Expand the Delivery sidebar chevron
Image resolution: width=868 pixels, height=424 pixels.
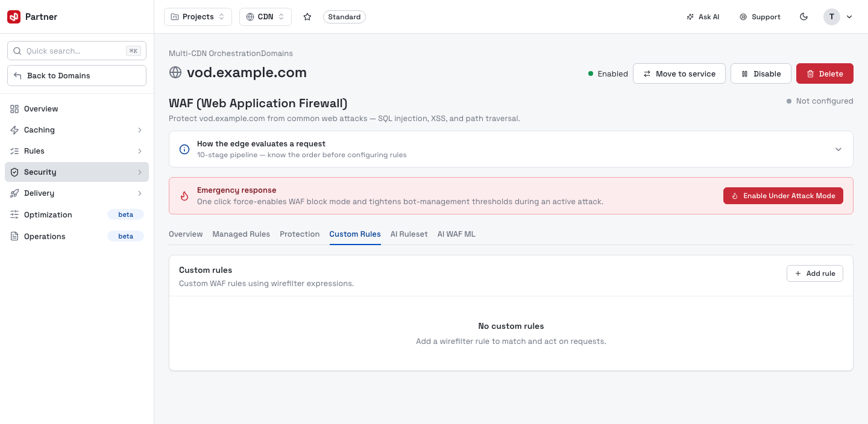(x=139, y=193)
